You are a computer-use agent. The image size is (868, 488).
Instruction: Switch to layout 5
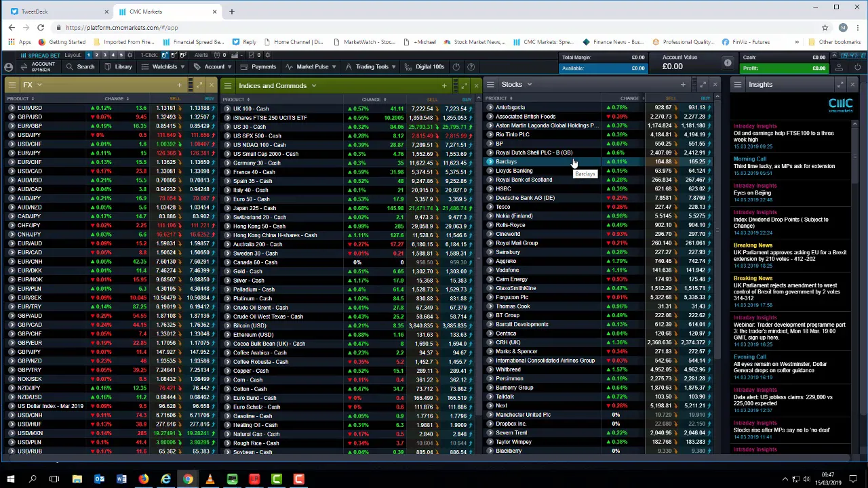pos(121,55)
